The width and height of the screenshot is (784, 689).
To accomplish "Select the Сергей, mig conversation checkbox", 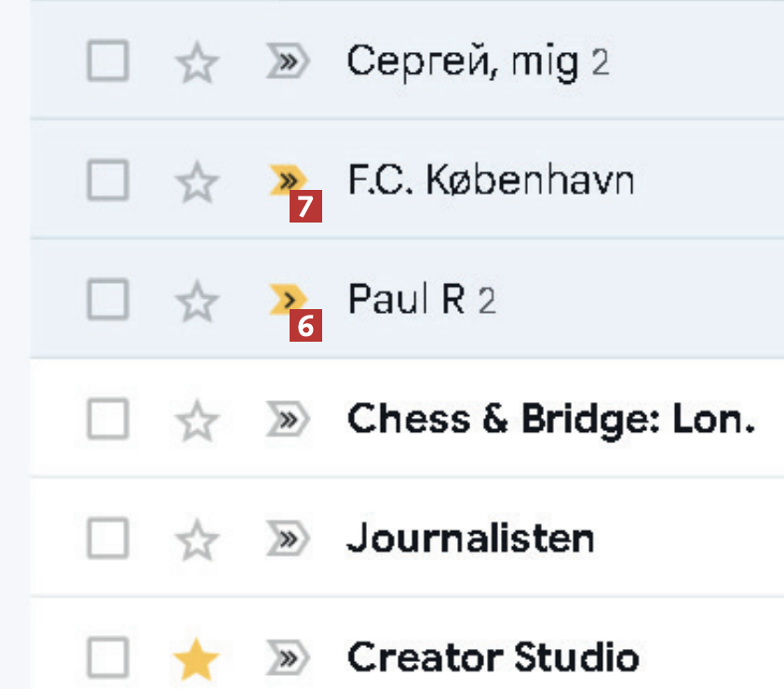I will [x=108, y=63].
